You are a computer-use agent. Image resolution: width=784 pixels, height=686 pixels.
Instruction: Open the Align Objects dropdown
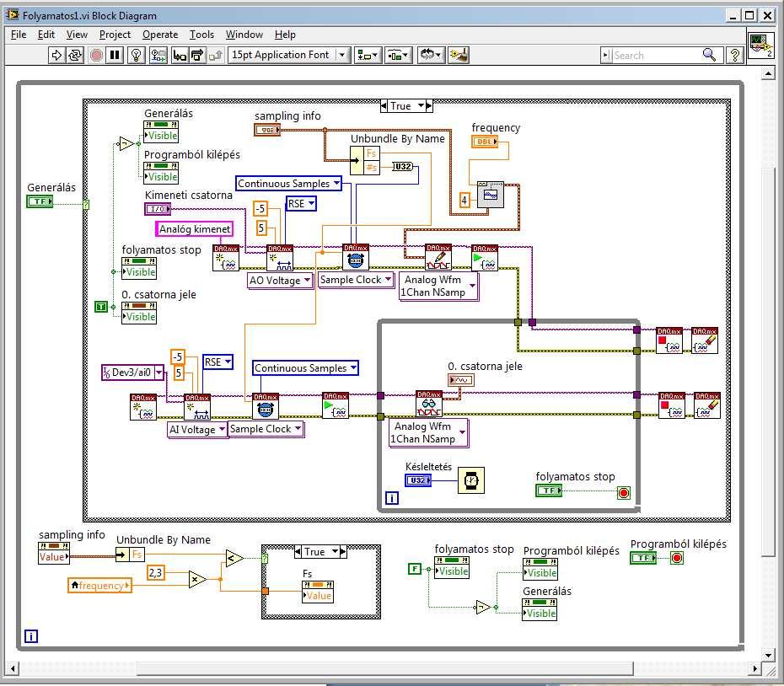tap(368, 55)
